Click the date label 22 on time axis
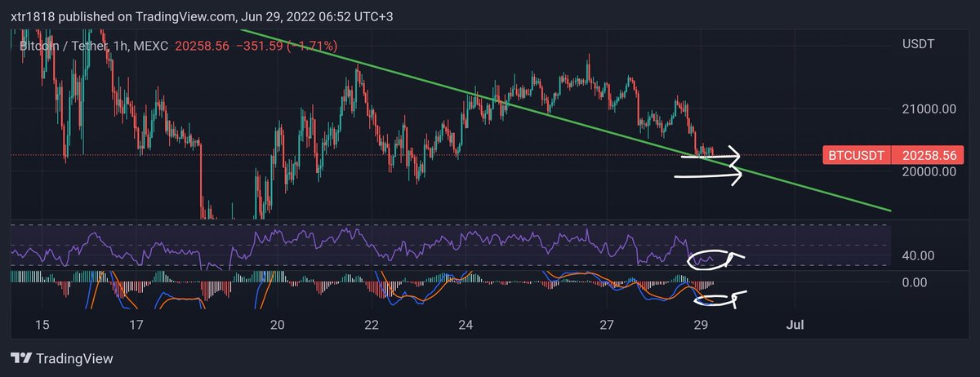 pyautogui.click(x=372, y=325)
